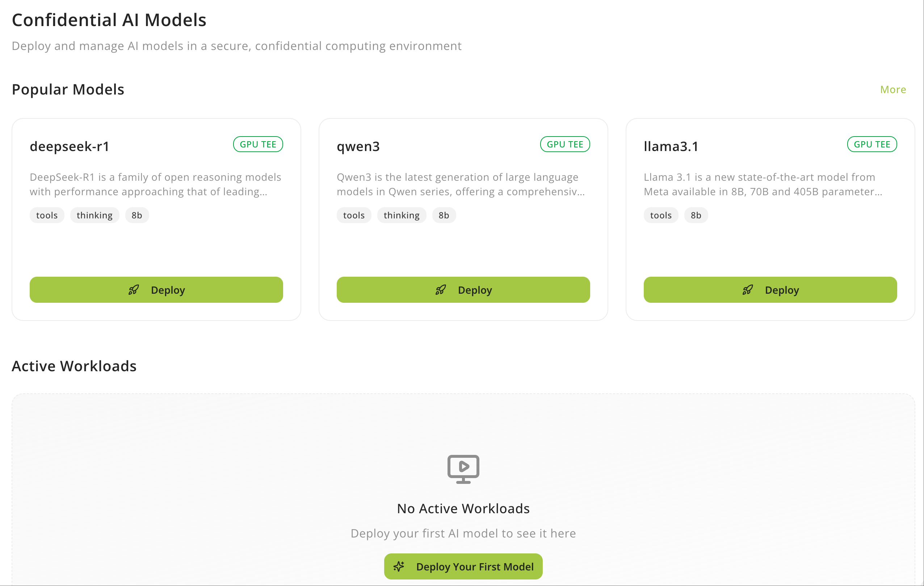Select the qwen3 model title
Image resolution: width=924 pixels, height=586 pixels.
358,146
